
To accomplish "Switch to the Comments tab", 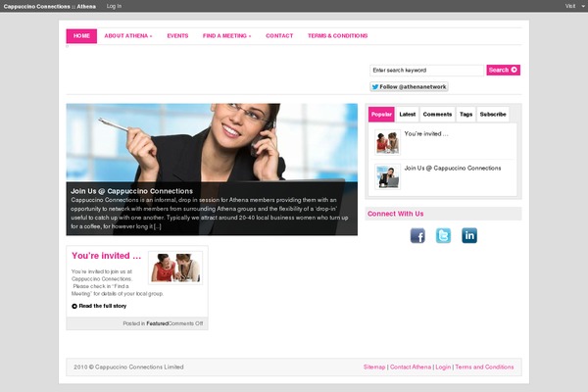I will [x=437, y=115].
